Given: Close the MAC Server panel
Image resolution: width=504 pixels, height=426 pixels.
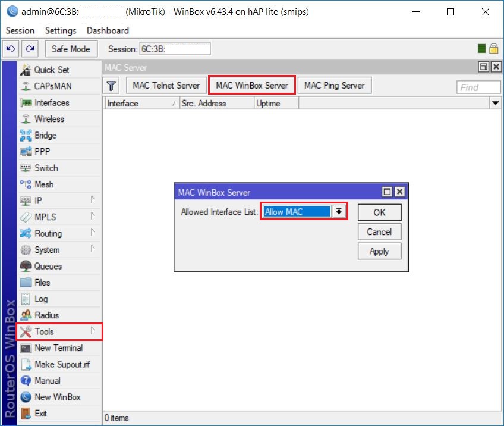Looking at the screenshot, I should (496, 67).
